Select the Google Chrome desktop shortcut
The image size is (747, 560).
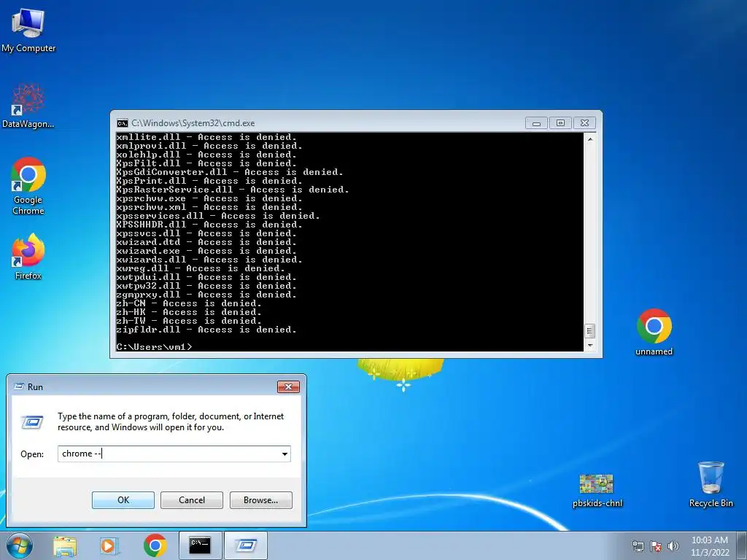click(28, 186)
